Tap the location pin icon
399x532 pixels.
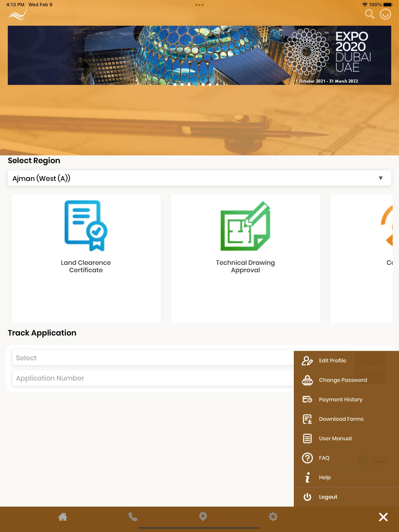tap(203, 517)
